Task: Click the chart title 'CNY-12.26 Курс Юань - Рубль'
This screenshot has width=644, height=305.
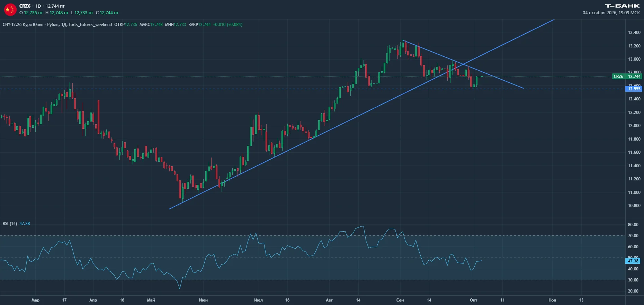Action: point(31,25)
